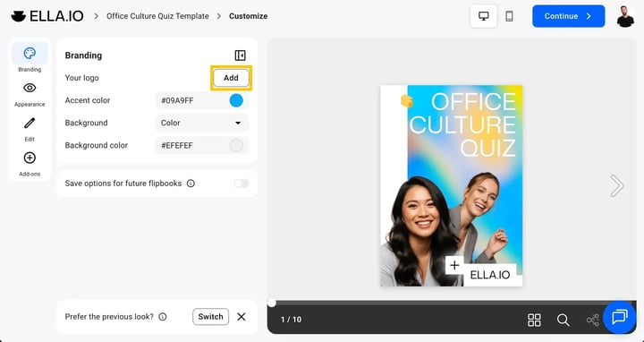Click the plus icon on the cover
Viewport: 644px width, 342px height.
coord(454,265)
